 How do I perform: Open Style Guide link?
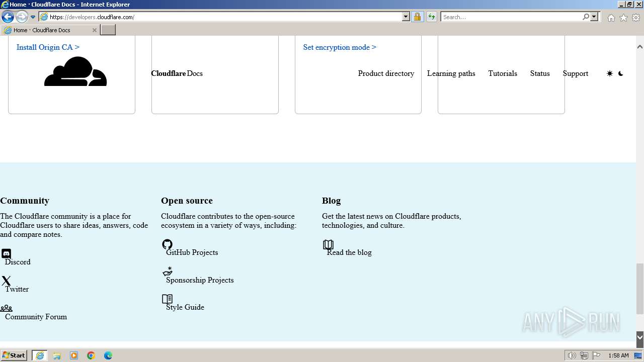[x=185, y=307]
